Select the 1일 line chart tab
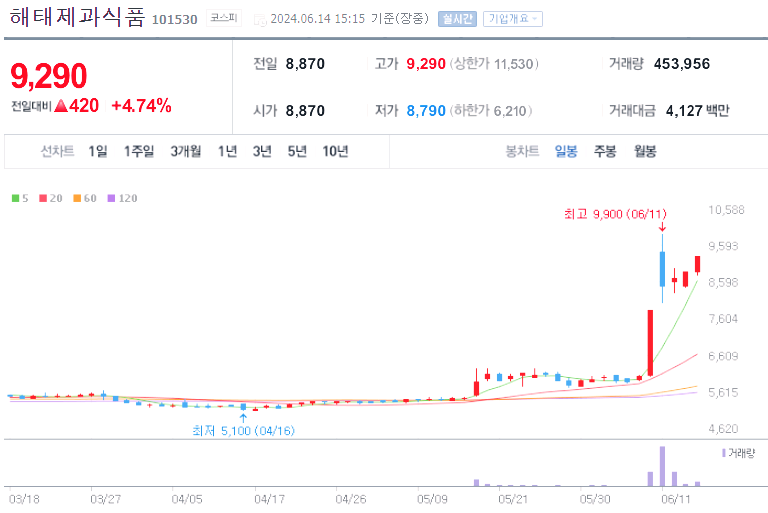This screenshot has height=513, width=768. tap(97, 151)
